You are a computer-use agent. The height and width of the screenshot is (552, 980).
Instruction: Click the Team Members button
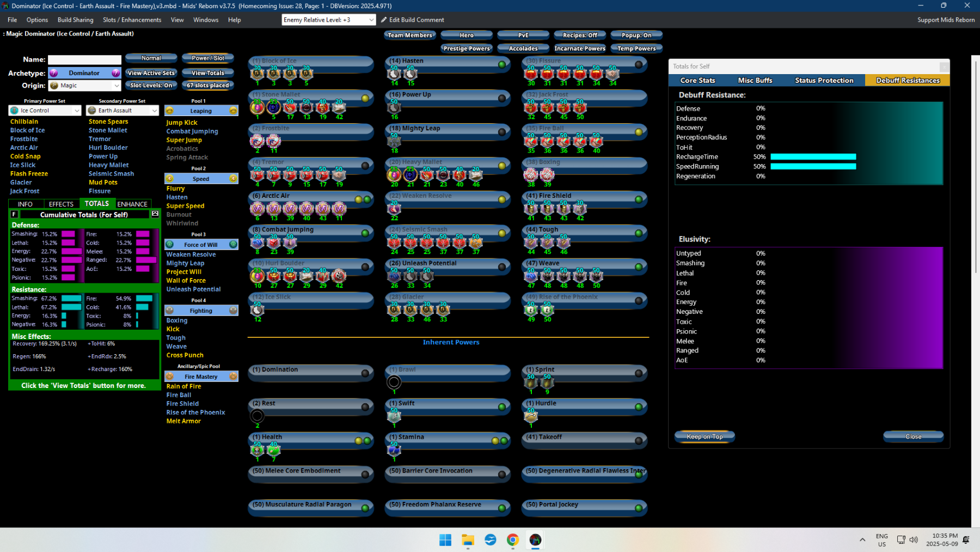tap(410, 35)
